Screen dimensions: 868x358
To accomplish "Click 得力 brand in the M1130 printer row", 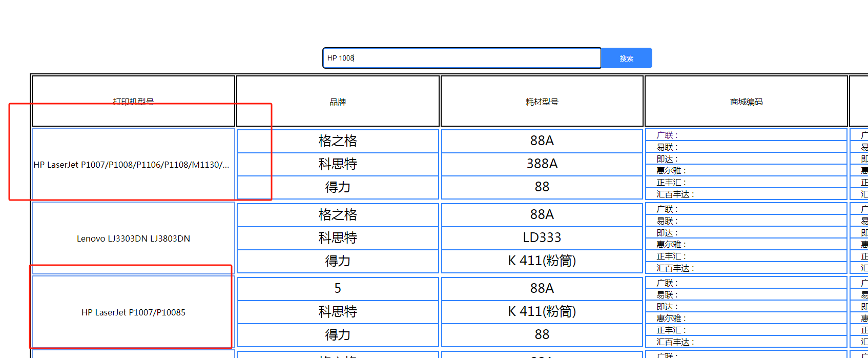I will pyautogui.click(x=338, y=187).
